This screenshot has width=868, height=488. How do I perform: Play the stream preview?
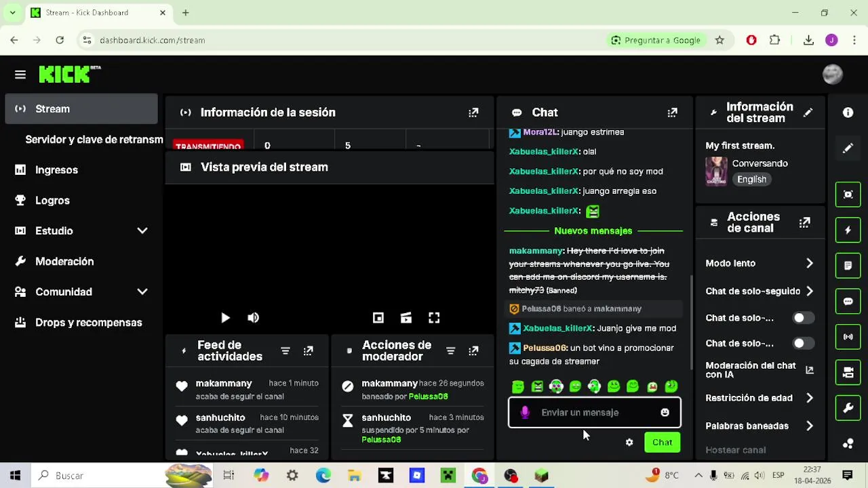[x=225, y=318]
